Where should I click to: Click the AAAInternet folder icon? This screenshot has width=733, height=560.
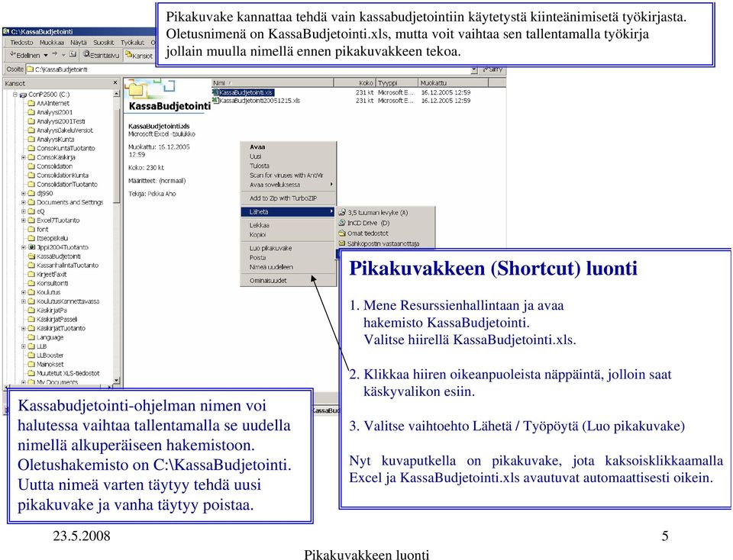pyautogui.click(x=31, y=103)
